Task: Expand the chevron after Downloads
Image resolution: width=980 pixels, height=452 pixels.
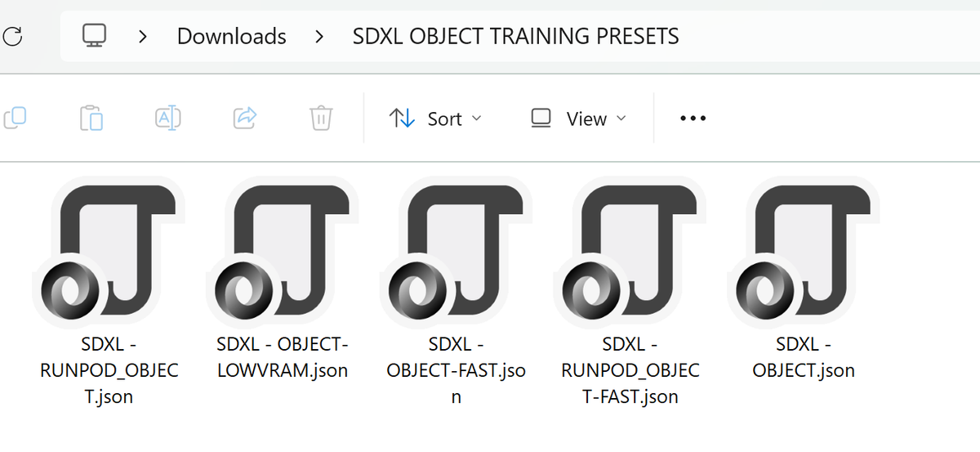Action: [x=319, y=37]
